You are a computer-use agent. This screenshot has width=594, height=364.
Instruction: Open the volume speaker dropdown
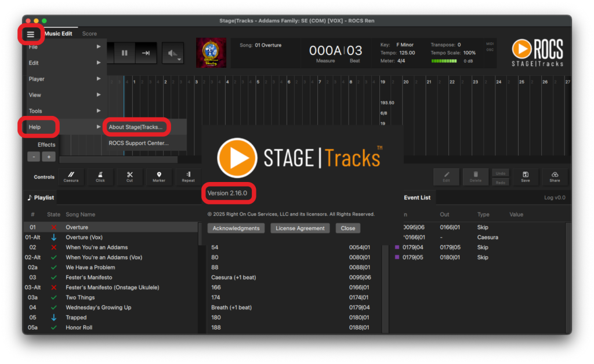tap(172, 53)
